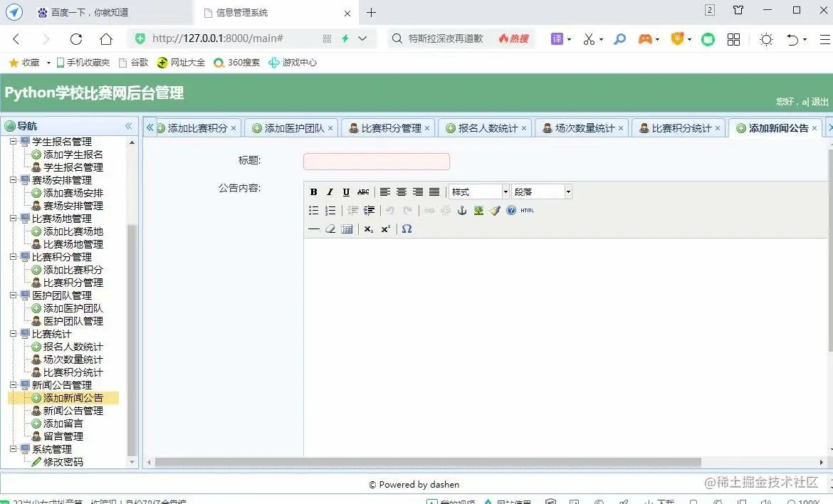
Task: Insert special character with Omega icon
Action: click(x=407, y=229)
